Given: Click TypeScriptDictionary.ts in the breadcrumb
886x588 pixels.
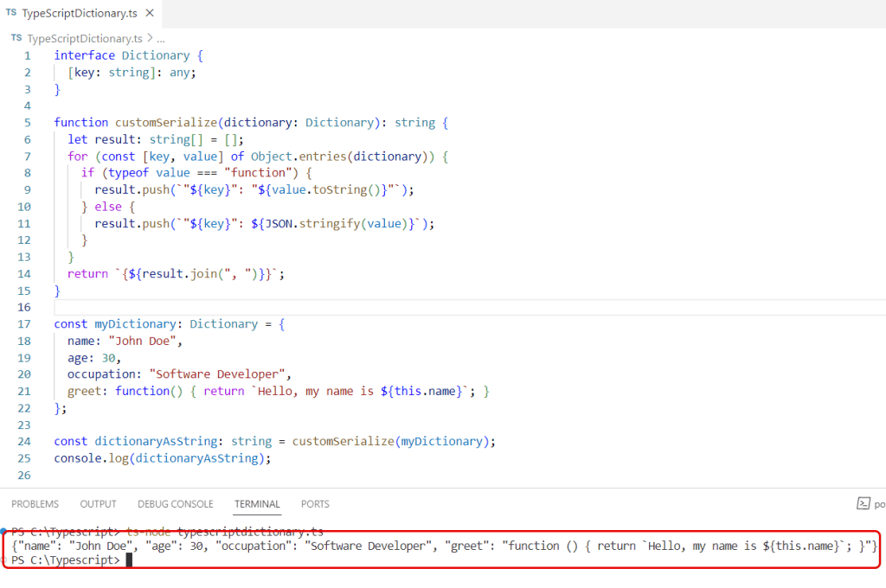Looking at the screenshot, I should 85,38.
